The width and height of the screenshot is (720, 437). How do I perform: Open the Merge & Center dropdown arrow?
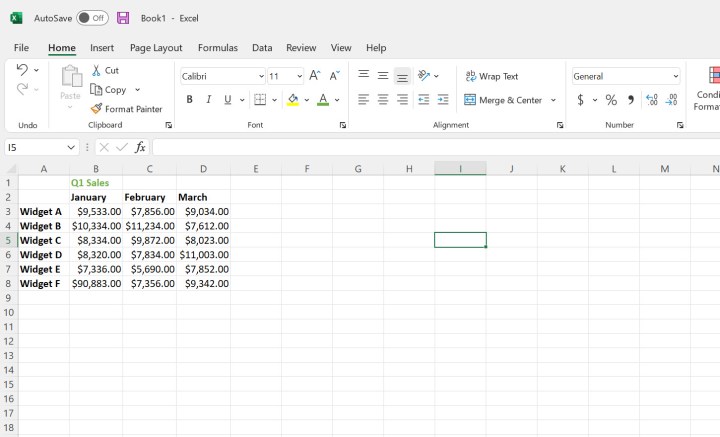tap(553, 100)
